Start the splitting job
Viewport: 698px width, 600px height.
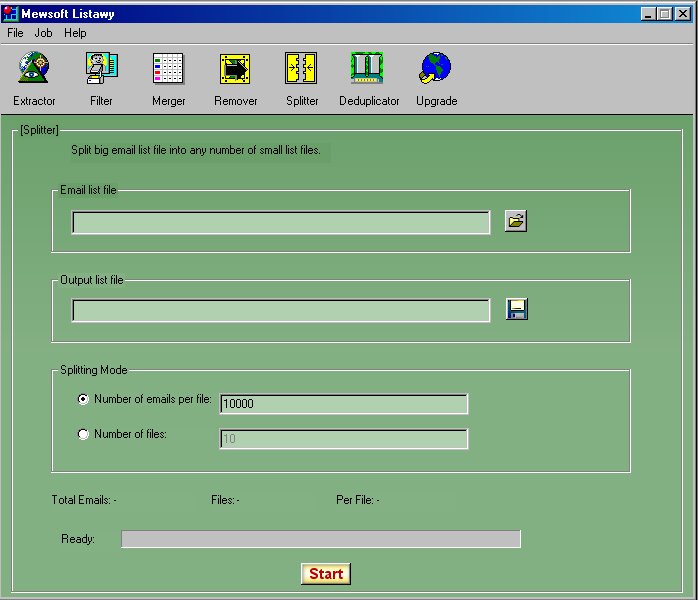pos(326,574)
